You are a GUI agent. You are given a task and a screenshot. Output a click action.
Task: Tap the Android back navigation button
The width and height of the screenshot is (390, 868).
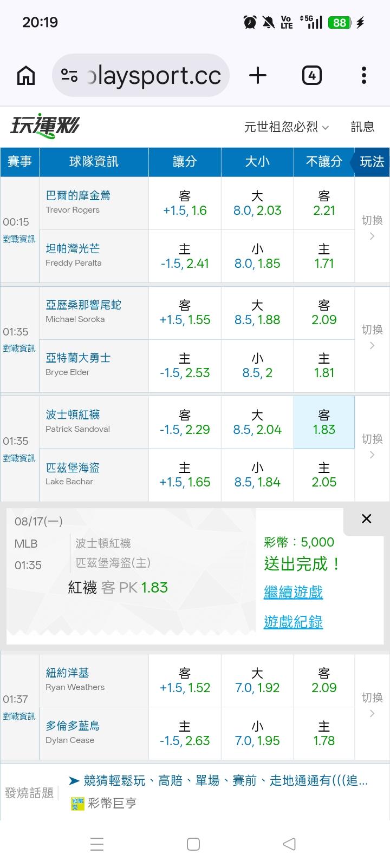pos(289,844)
